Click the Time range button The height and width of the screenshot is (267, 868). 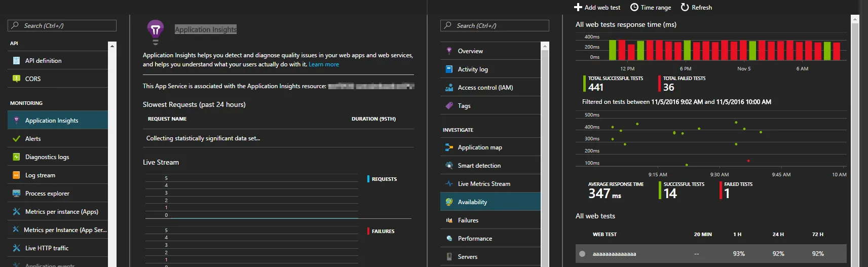click(651, 8)
